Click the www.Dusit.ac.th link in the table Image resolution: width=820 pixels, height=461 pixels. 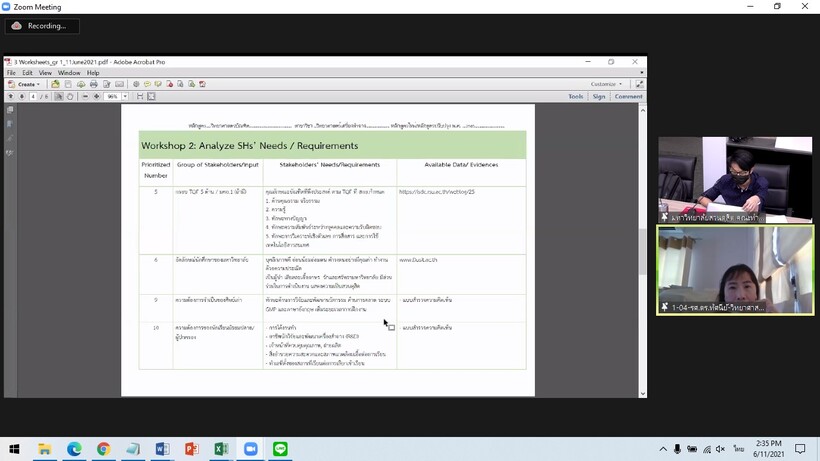click(418, 260)
